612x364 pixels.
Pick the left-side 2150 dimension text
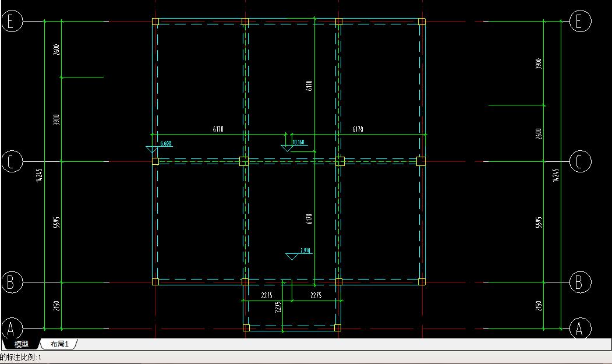56,305
